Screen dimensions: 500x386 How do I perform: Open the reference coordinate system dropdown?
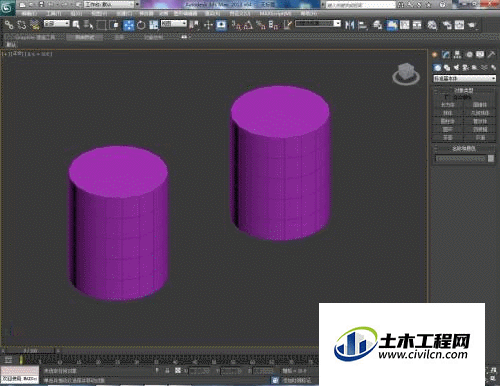click(174, 24)
